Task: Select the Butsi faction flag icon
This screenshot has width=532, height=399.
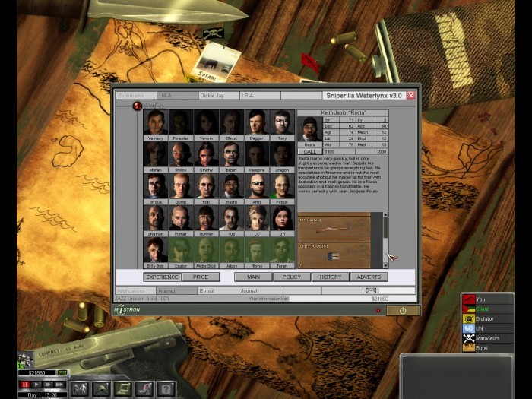Action: (469, 348)
